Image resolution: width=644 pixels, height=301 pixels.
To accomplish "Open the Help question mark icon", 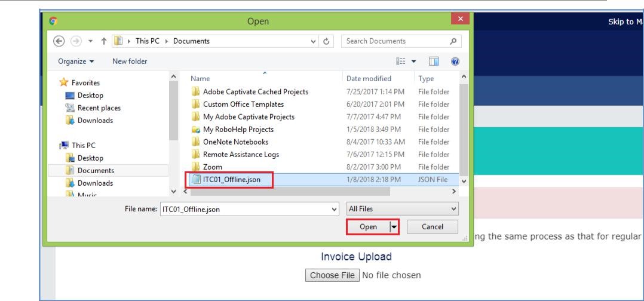I will 455,62.
